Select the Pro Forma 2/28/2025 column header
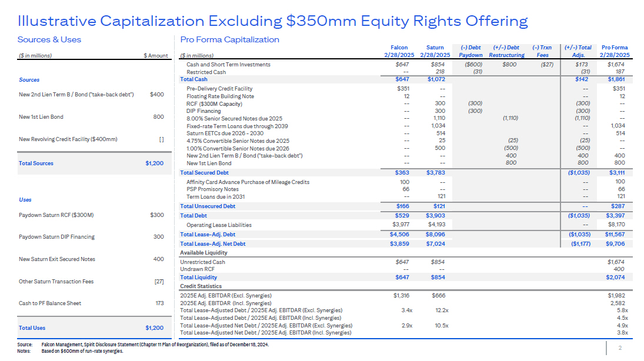 (x=615, y=51)
